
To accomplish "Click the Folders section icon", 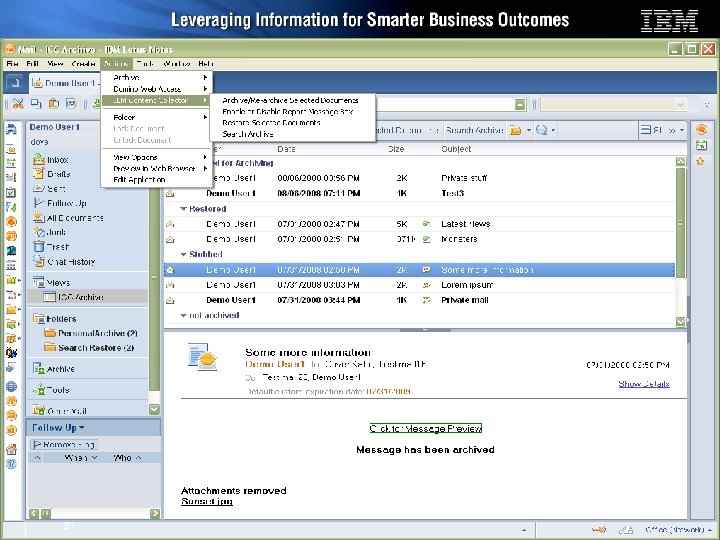I will pyautogui.click(x=38, y=318).
